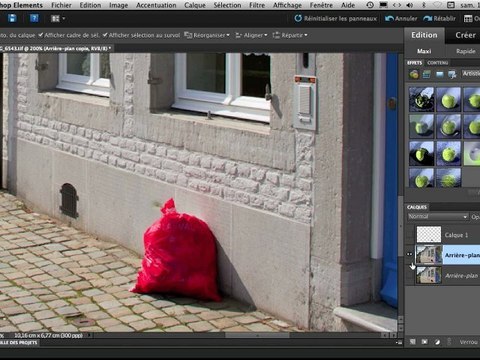Select third row second apple filter thumbnail
Viewport: 480px width, 360px height.
tap(449, 154)
